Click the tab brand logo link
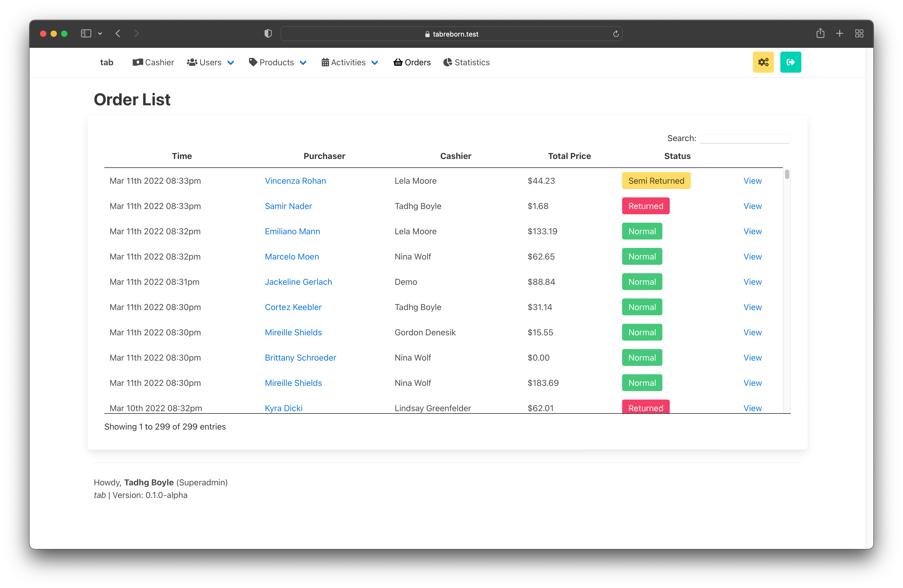 tap(107, 62)
